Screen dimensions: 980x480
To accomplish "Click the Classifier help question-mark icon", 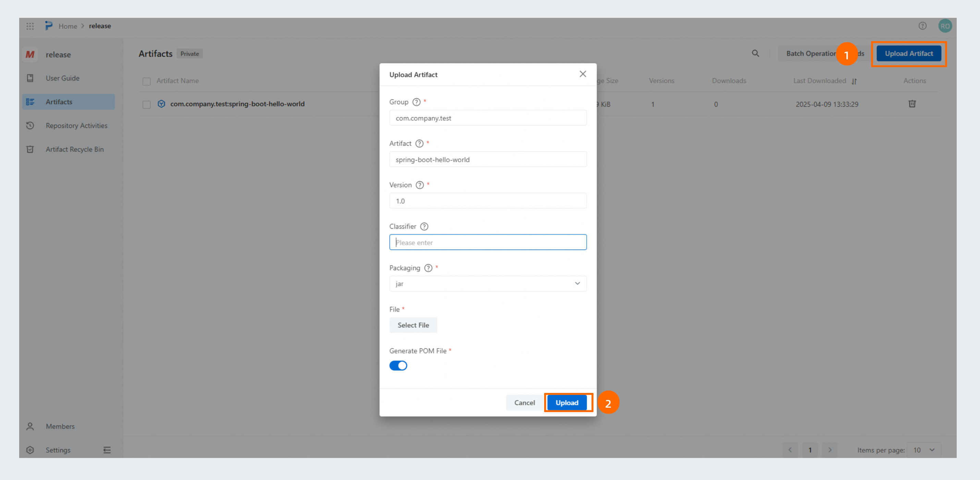I will (424, 227).
